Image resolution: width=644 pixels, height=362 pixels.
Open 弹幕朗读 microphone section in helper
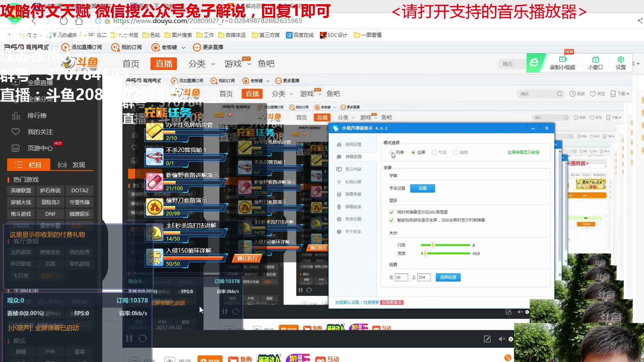(x=349, y=207)
